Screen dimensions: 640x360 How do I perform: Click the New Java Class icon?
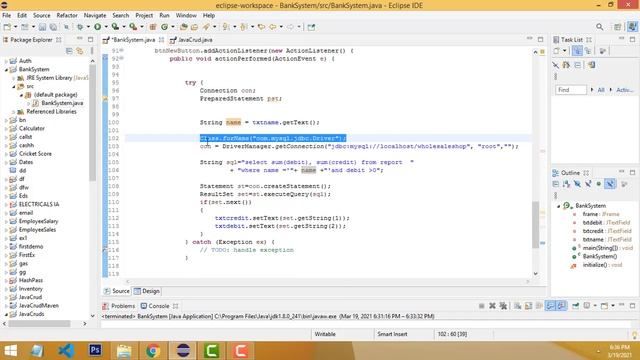point(164,27)
